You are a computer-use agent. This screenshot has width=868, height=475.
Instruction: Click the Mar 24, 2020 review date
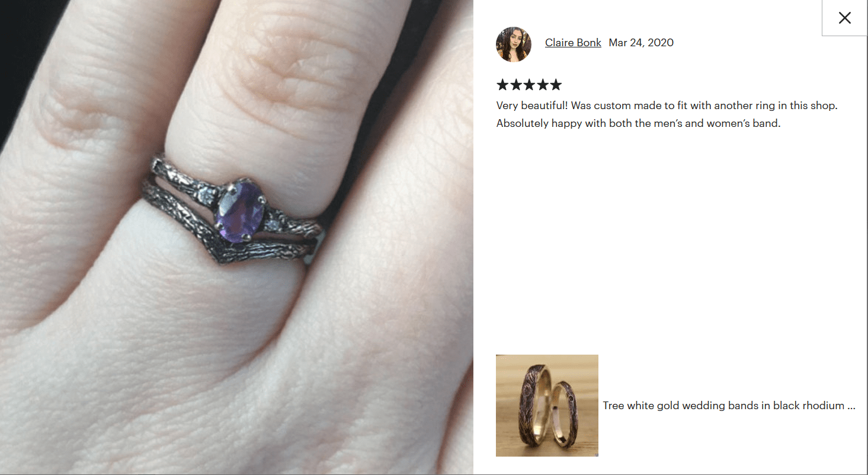pyautogui.click(x=641, y=43)
